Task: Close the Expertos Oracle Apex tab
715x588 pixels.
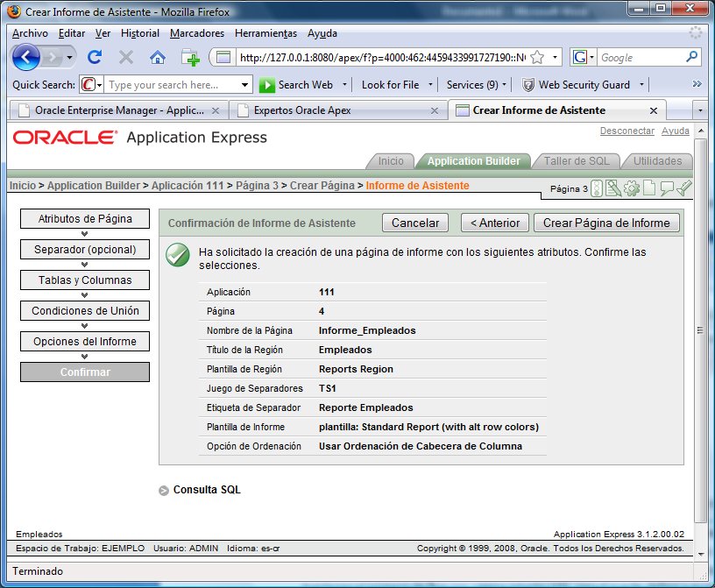Action: click(435, 110)
